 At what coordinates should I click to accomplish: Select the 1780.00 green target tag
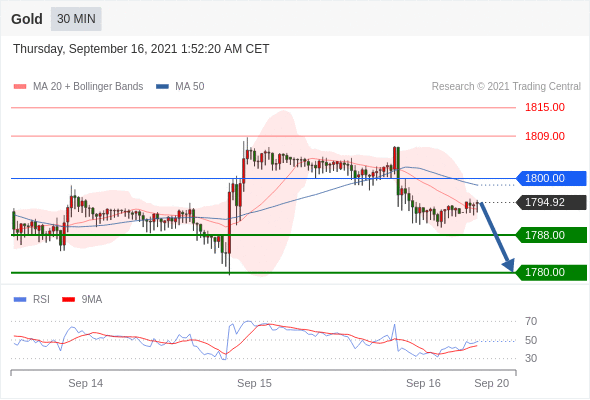551,272
